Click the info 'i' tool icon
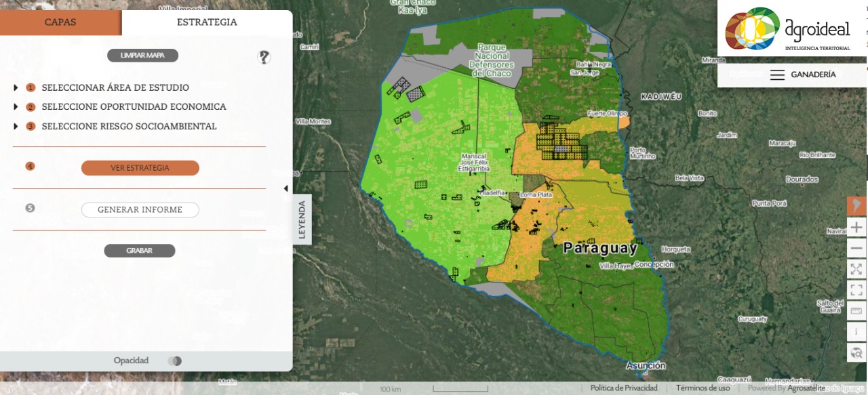Screen dimensions: 868x395 coord(856,331)
